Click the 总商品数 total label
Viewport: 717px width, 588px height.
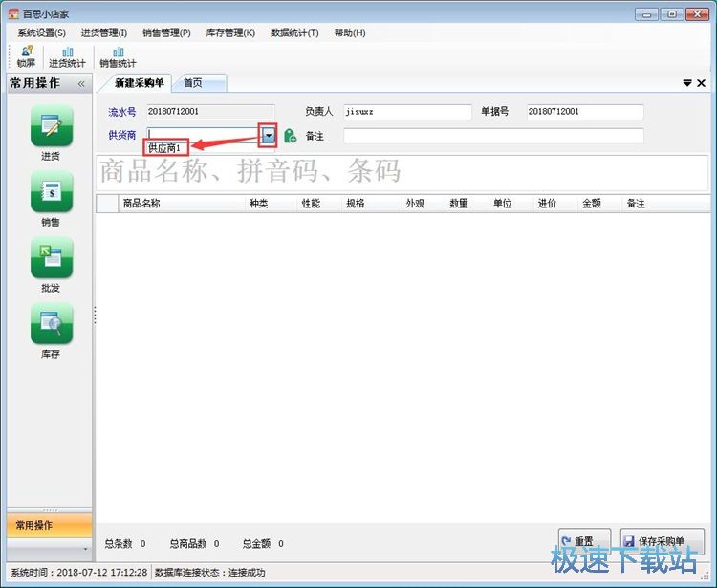coord(188,544)
